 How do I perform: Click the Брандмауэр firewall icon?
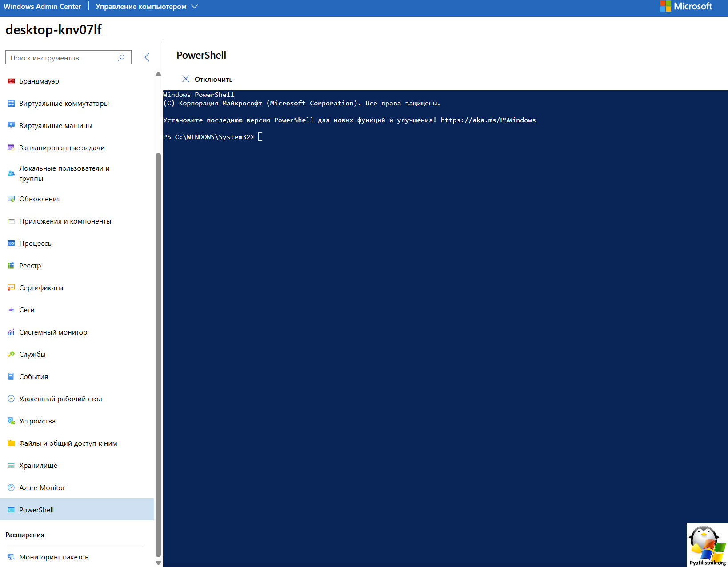11,81
